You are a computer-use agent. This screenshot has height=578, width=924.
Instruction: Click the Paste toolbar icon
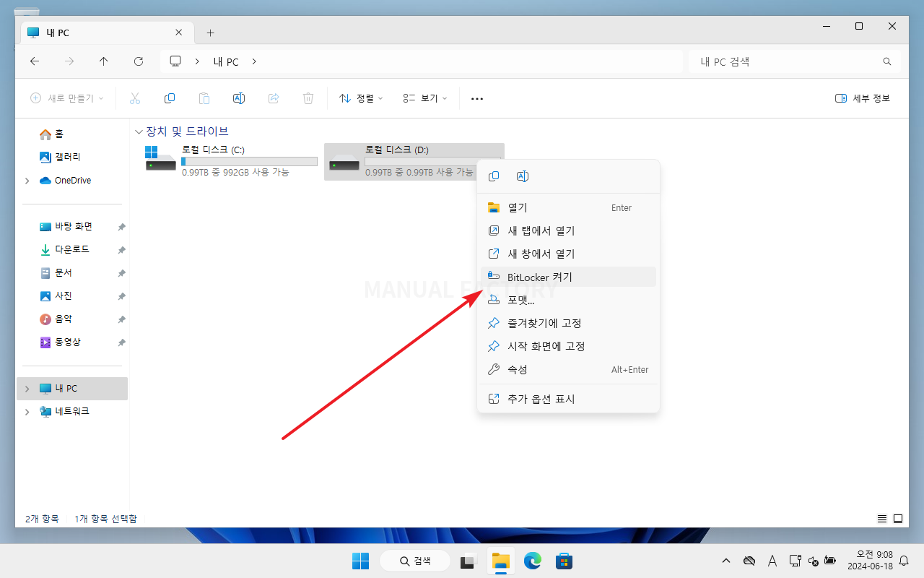pyautogui.click(x=204, y=98)
